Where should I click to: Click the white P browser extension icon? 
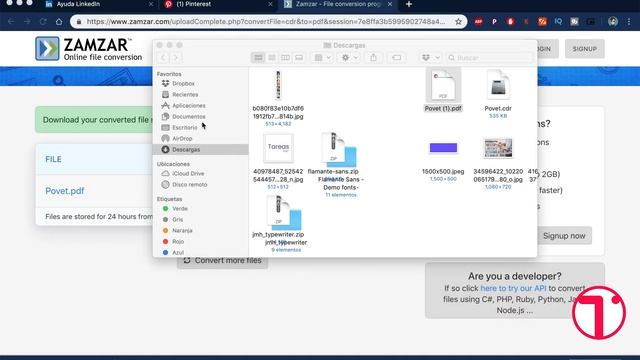[x=494, y=22]
